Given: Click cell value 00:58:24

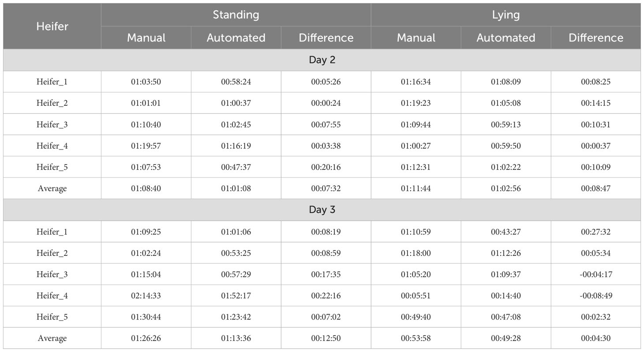Looking at the screenshot, I should [236, 82].
